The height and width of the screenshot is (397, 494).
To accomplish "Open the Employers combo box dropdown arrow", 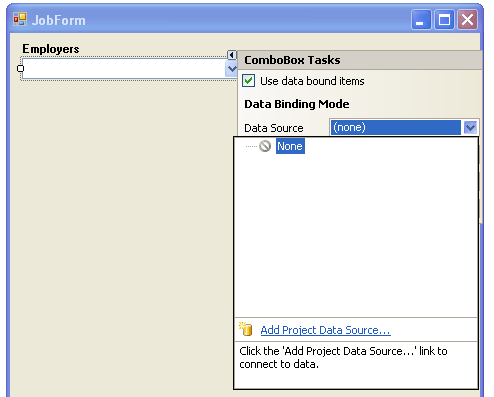I will [232, 69].
